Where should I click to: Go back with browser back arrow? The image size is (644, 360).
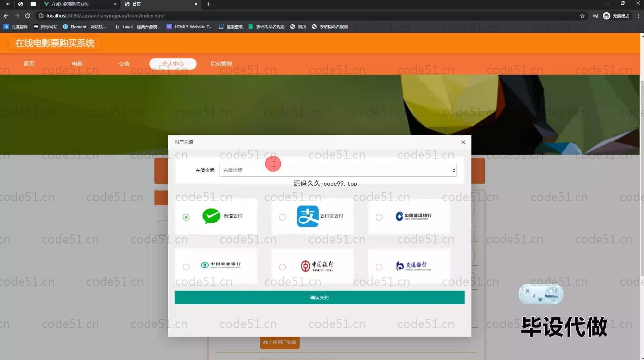coord(6,16)
